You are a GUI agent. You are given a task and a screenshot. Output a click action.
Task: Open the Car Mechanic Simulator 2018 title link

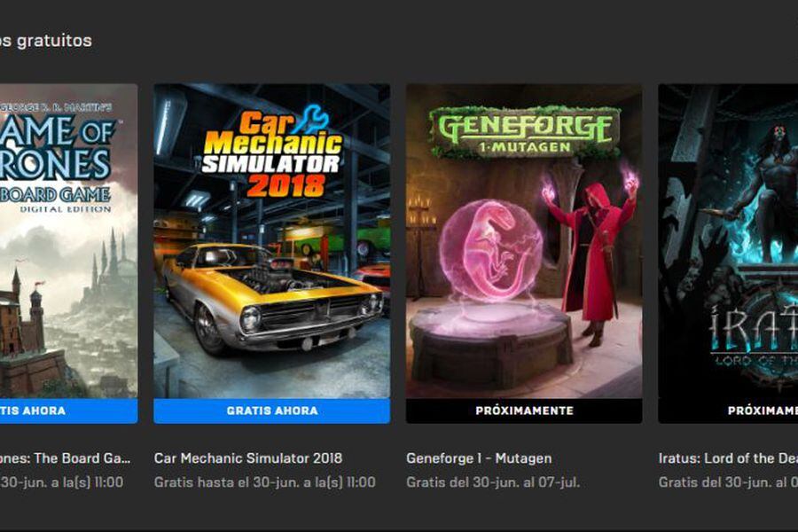coord(248,458)
